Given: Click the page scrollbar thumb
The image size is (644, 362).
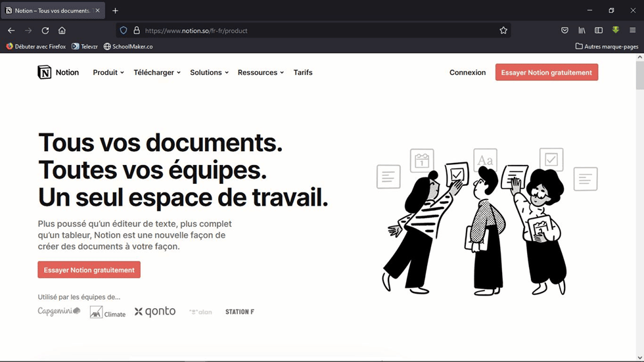Looking at the screenshot, I should coord(640,75).
